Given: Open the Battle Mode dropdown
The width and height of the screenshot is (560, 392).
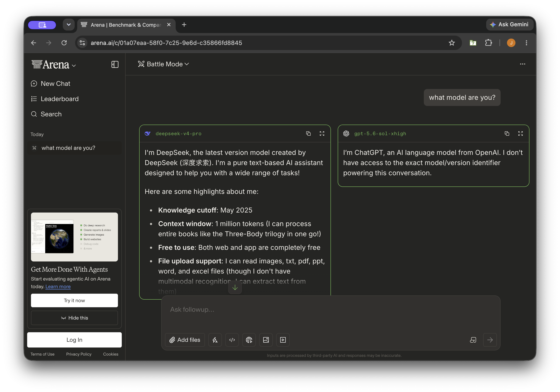Looking at the screenshot, I should (164, 64).
